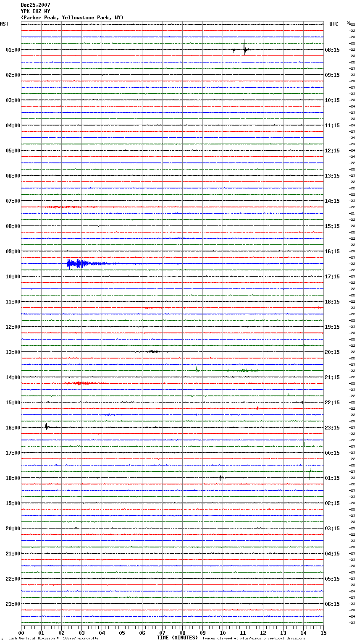The width and height of the screenshot is (357, 644).
Task: Click the 01:00 MST time label
Action: pos(13,50)
